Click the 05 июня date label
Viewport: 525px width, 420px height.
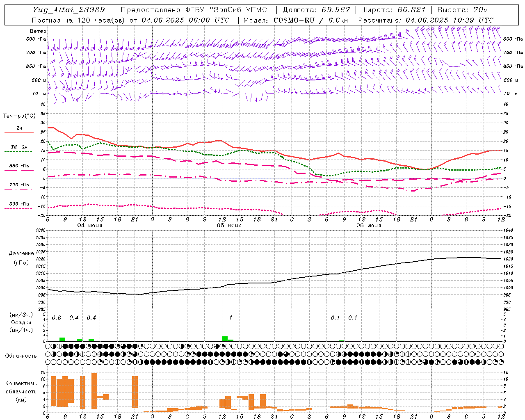point(229,226)
